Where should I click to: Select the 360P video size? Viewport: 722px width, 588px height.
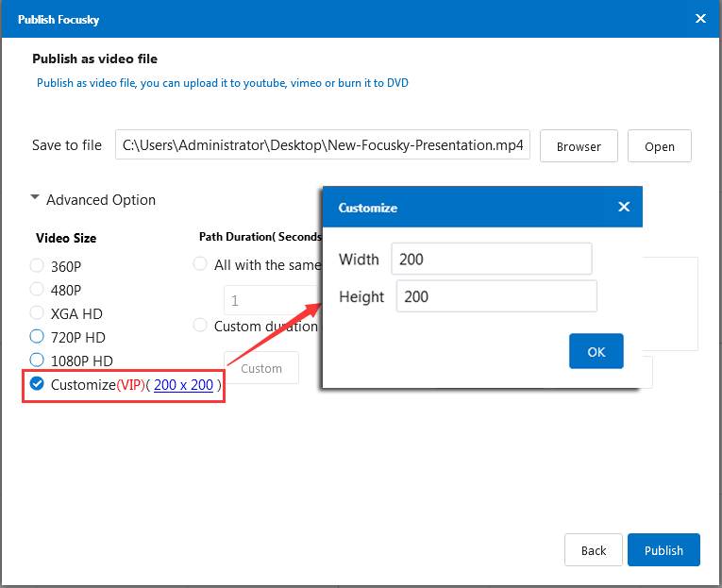(x=37, y=265)
